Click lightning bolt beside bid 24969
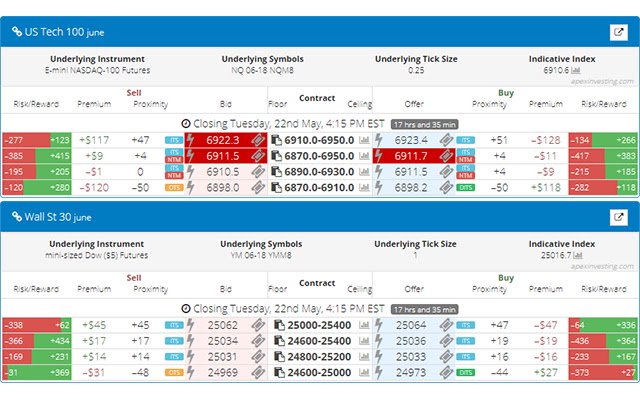Image resolution: width=640 pixels, height=400 pixels. point(190,373)
